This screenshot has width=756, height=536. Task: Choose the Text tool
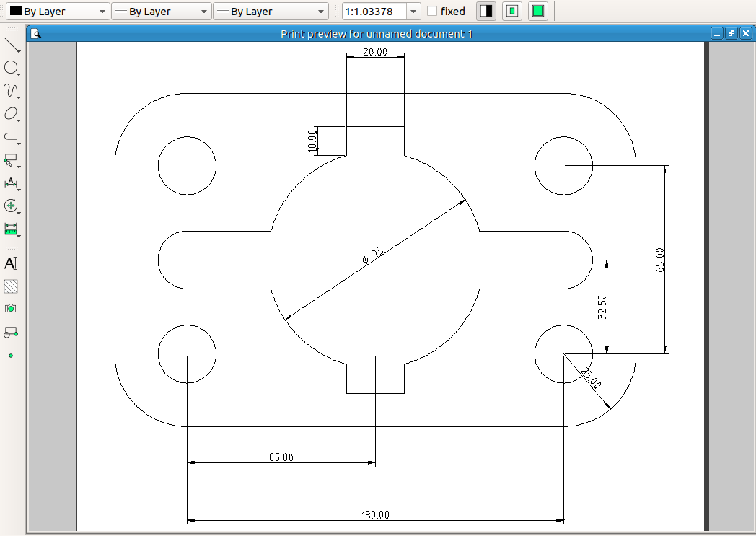pos(11,263)
